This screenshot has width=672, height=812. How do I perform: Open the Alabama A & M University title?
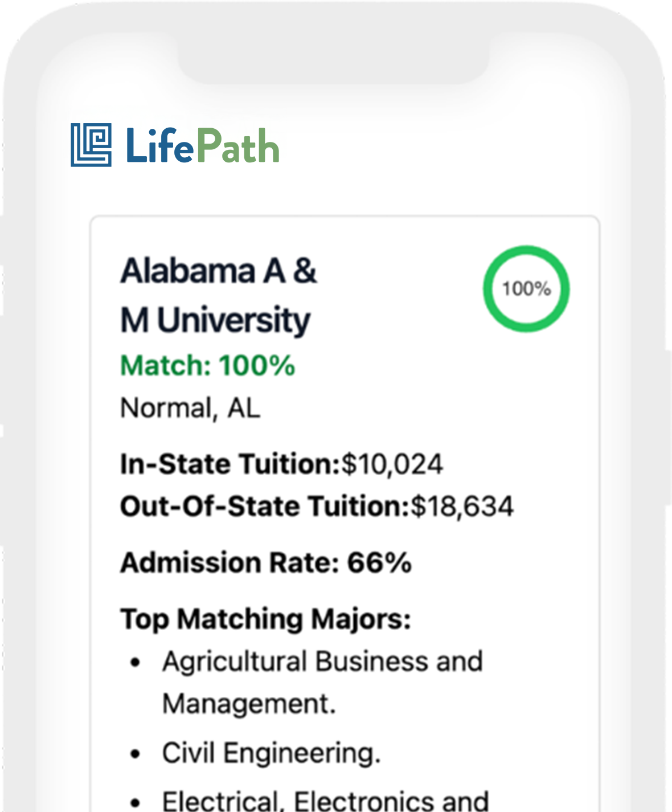[x=218, y=295]
